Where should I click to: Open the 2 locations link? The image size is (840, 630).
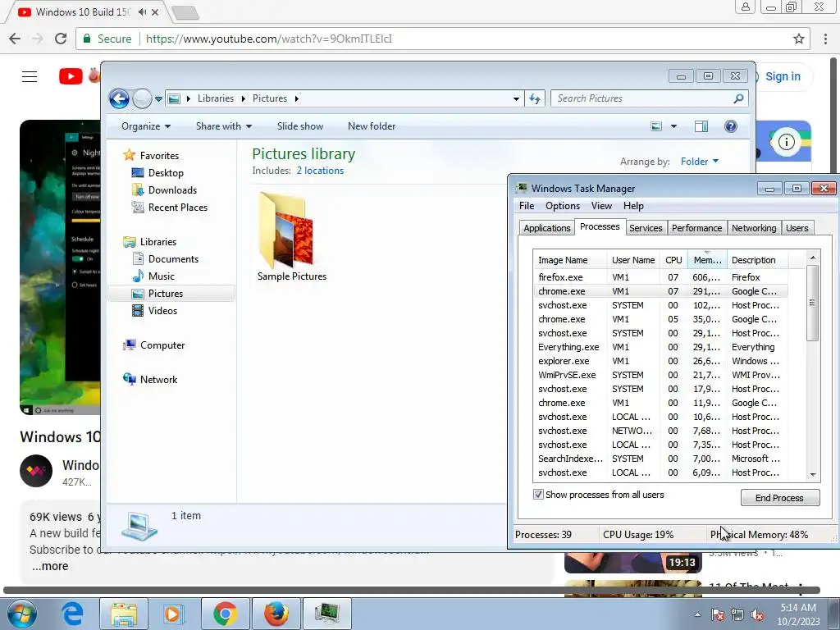320,171
